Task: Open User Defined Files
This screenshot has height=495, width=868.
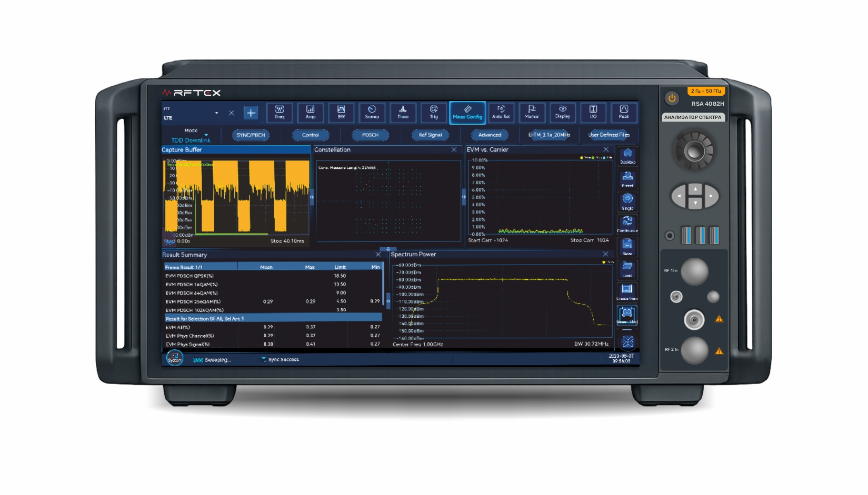Action: tap(608, 135)
